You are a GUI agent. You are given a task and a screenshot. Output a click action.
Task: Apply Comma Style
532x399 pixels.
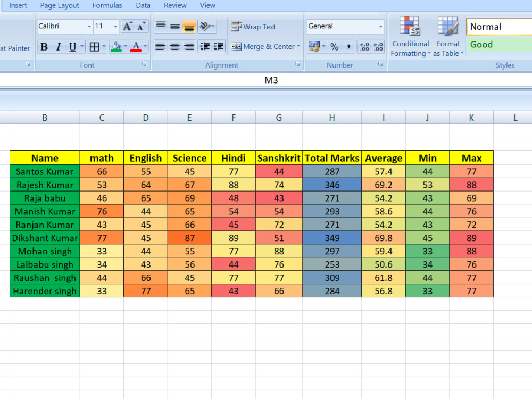tap(348, 46)
